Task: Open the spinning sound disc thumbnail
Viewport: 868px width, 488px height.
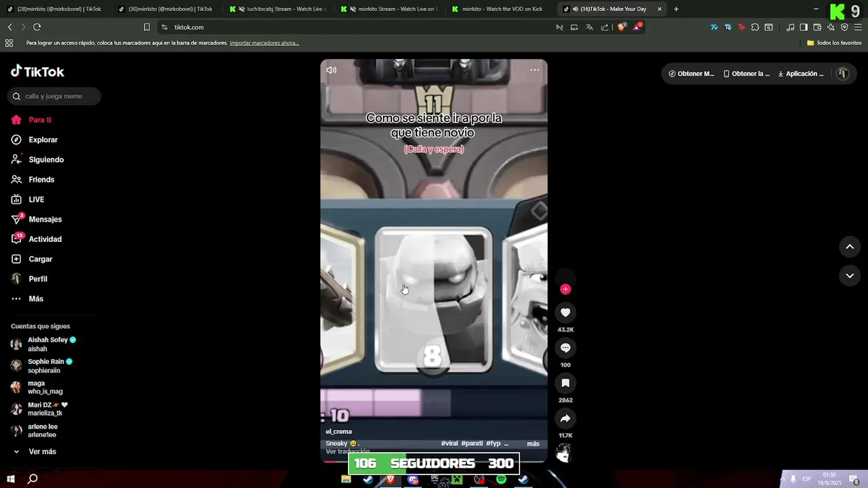Action: (x=564, y=453)
